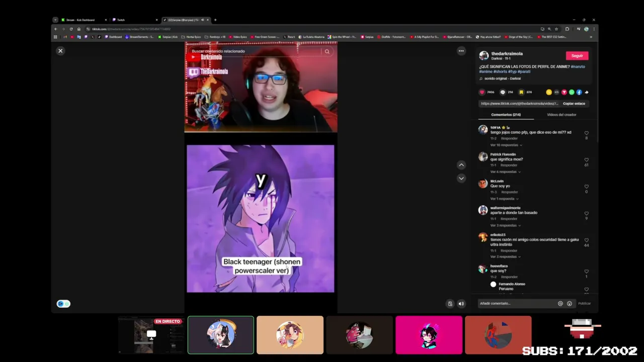The height and width of the screenshot is (362, 644).
Task: Open the browser tab list dropdown
Action: [x=55, y=20]
